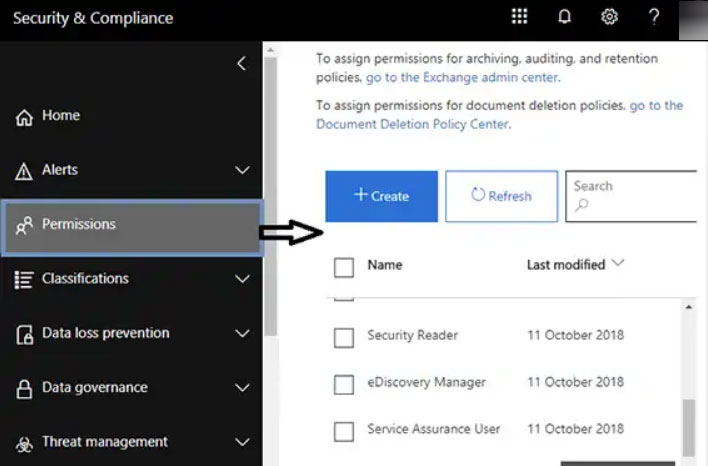Expand the Data loss prevention chevron
Viewport: 708px width, 466px height.
click(x=242, y=333)
